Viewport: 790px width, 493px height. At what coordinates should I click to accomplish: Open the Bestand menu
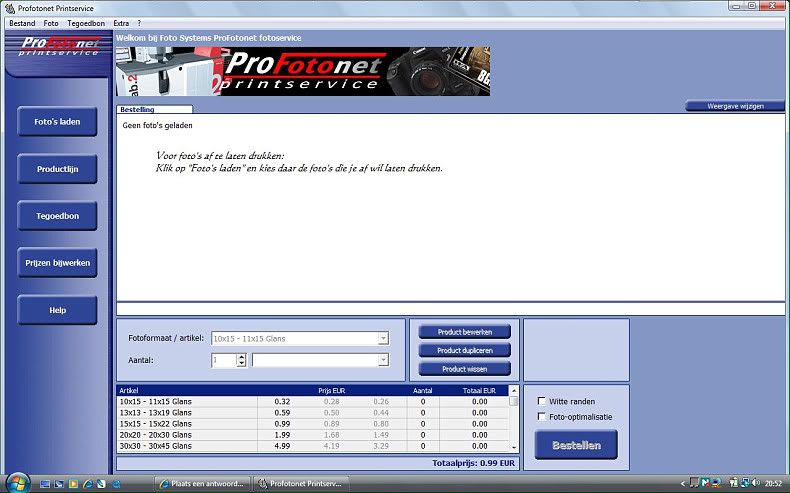22,22
